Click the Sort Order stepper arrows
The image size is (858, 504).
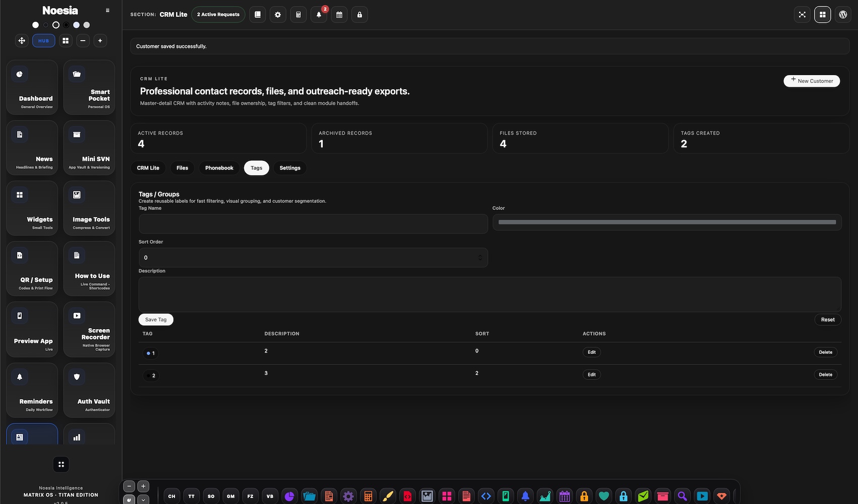pos(480,258)
